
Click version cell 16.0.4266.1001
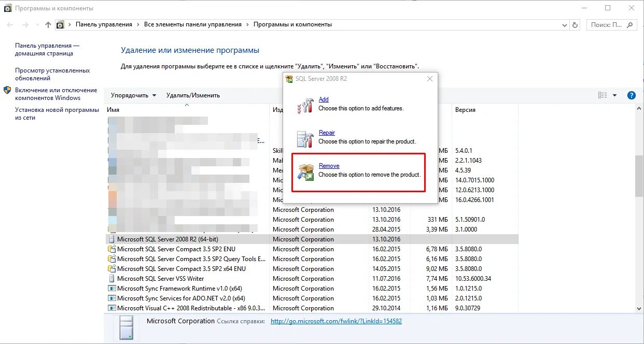coord(474,200)
